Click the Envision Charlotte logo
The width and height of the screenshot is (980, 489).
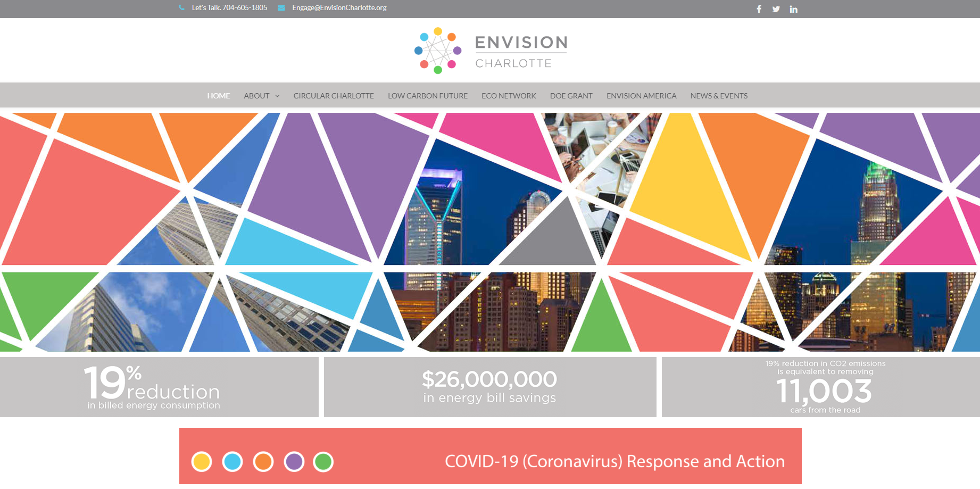click(490, 51)
